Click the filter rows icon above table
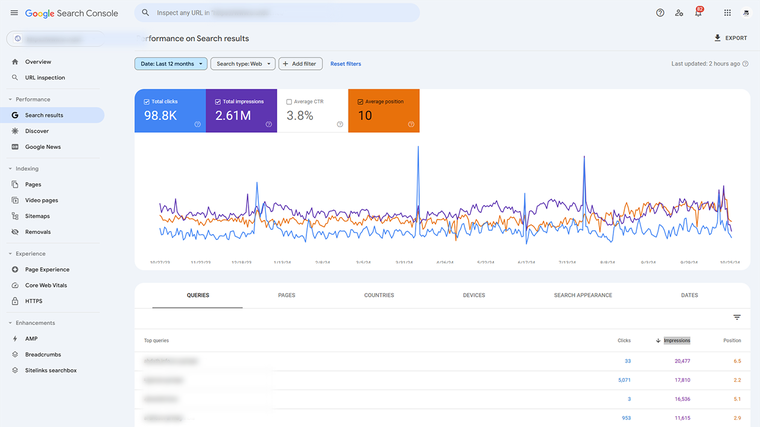This screenshot has height=427, width=760. (x=737, y=317)
